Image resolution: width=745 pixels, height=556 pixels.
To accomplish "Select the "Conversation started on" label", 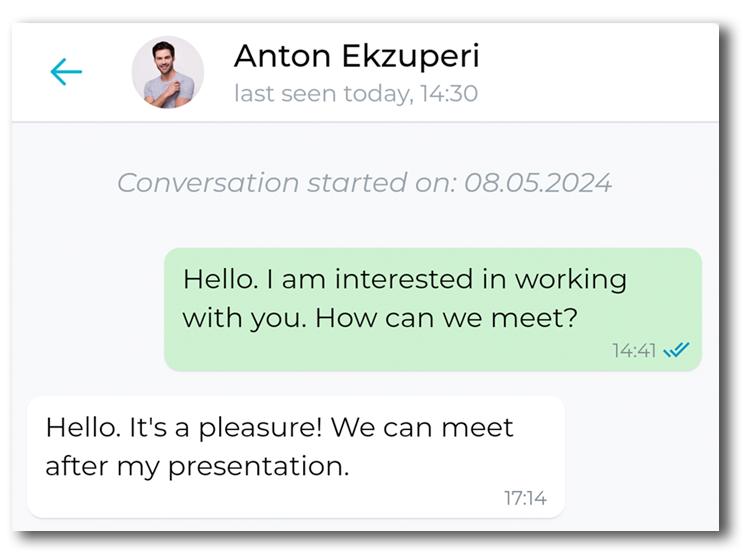I will pos(283,183).
